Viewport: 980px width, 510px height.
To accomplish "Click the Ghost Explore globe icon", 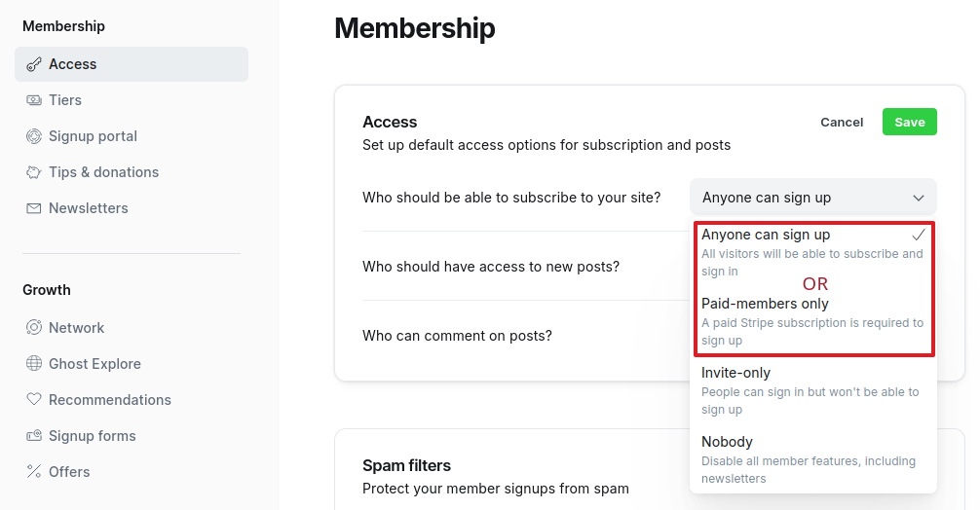I will [34, 364].
